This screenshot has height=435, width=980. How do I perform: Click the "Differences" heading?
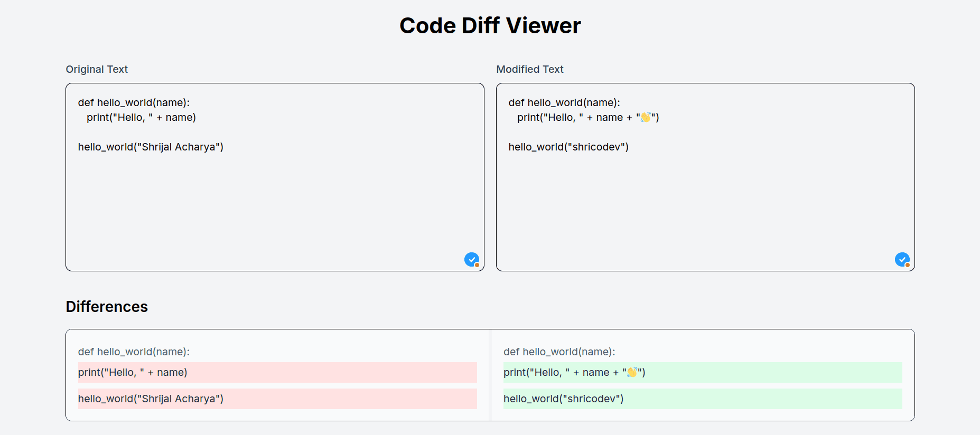point(107,307)
